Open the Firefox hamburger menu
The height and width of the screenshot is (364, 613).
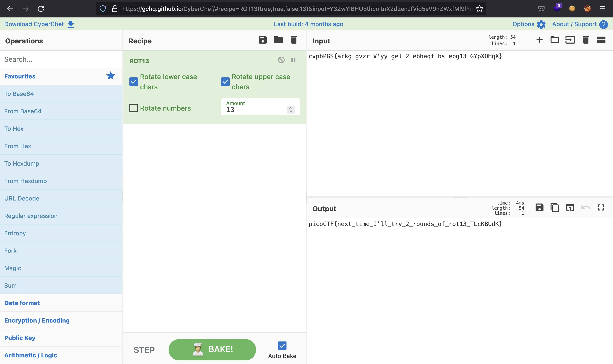pos(603,9)
